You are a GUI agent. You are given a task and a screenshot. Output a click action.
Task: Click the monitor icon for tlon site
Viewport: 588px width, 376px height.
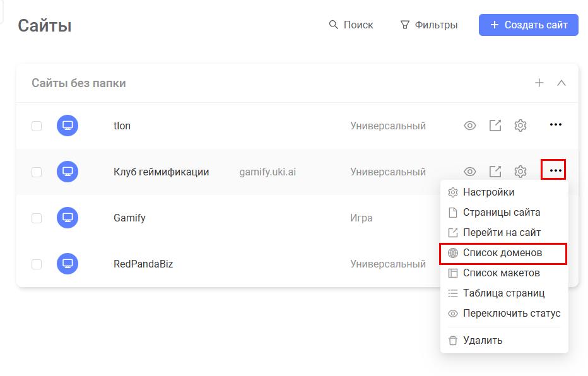[68, 126]
